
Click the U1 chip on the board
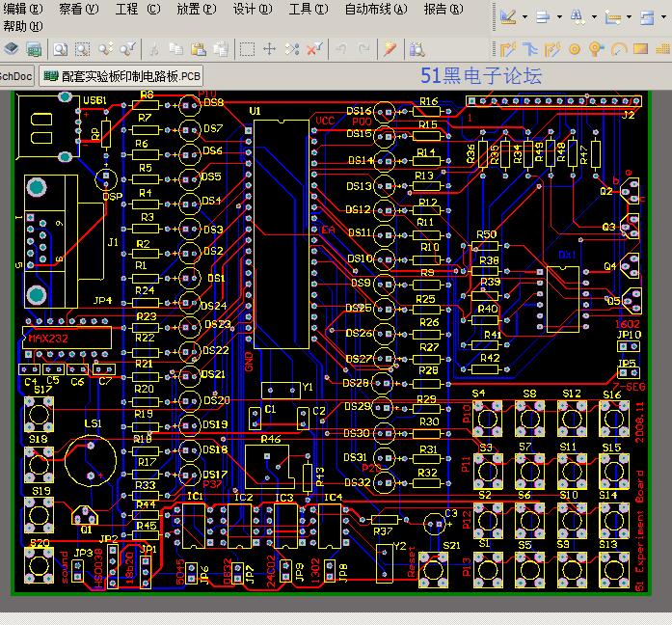click(282, 234)
